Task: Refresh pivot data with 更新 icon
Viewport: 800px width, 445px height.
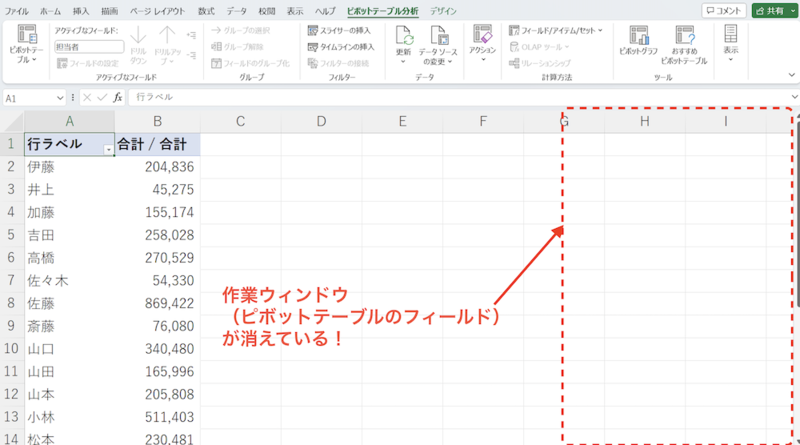Action: [404, 36]
